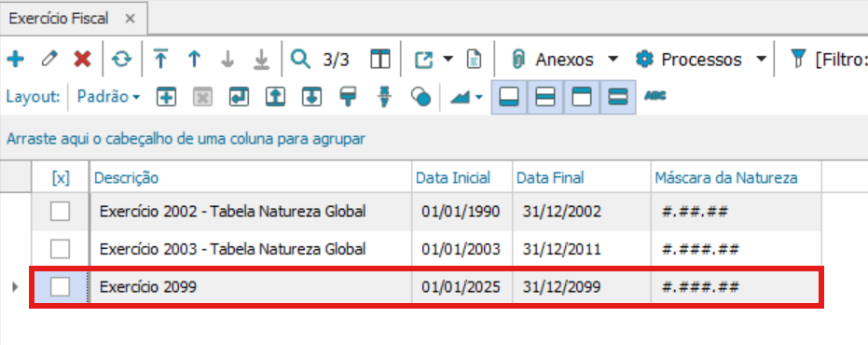Image resolution: width=868 pixels, height=345 pixels.
Task: Click the layout download arrow icon
Action: (311, 97)
